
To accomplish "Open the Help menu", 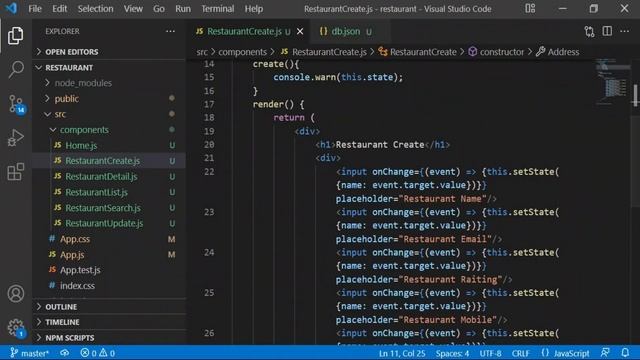I will click(253, 9).
